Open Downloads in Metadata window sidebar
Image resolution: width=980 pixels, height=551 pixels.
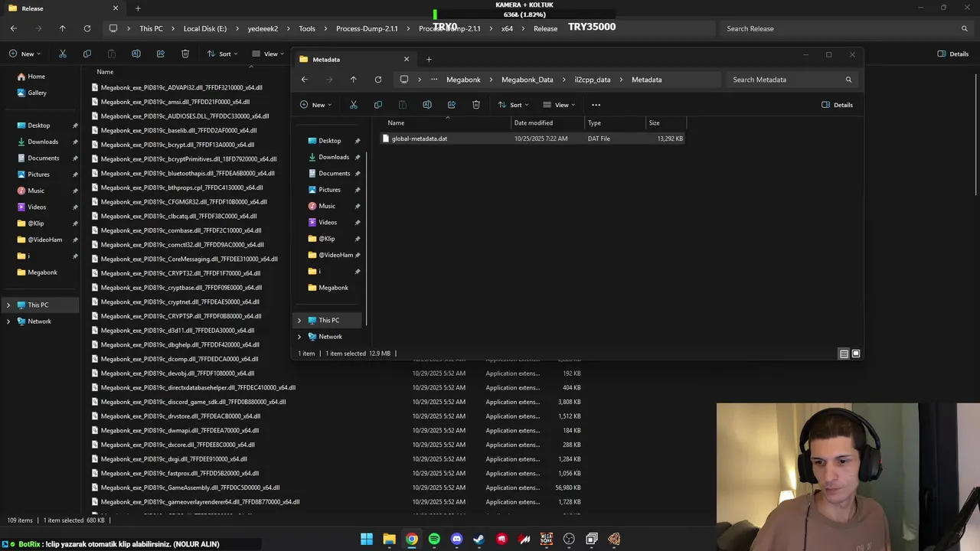coord(334,157)
